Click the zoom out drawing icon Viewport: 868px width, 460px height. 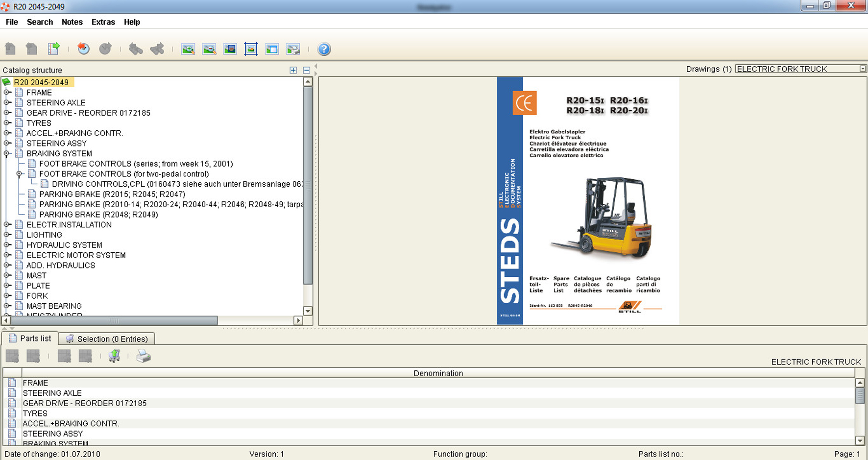[x=209, y=49]
